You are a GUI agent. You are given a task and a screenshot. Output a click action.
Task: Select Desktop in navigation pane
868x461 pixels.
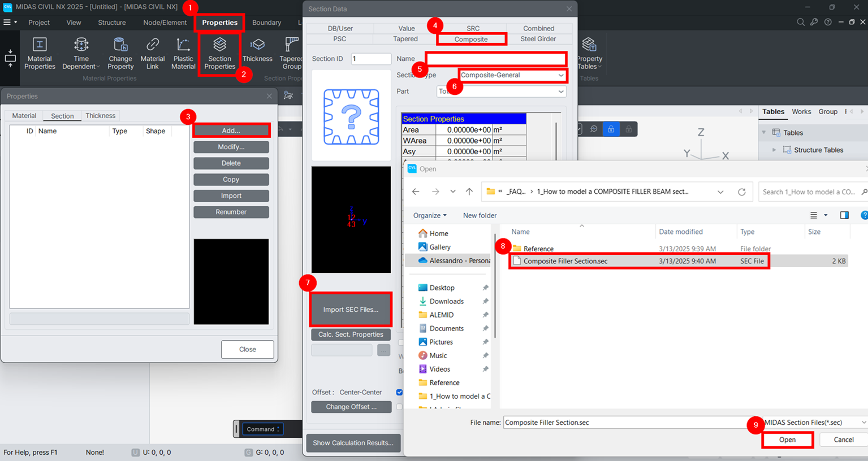click(442, 288)
